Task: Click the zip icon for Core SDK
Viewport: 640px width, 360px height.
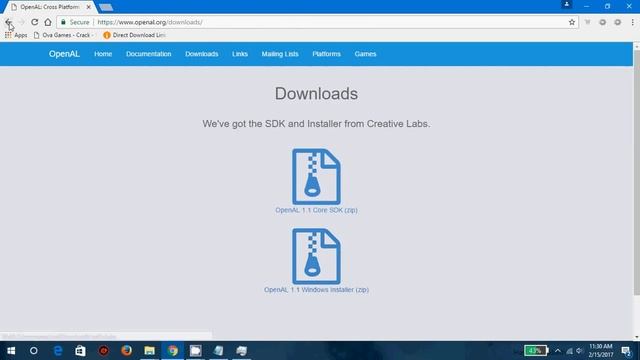Action: (x=316, y=176)
